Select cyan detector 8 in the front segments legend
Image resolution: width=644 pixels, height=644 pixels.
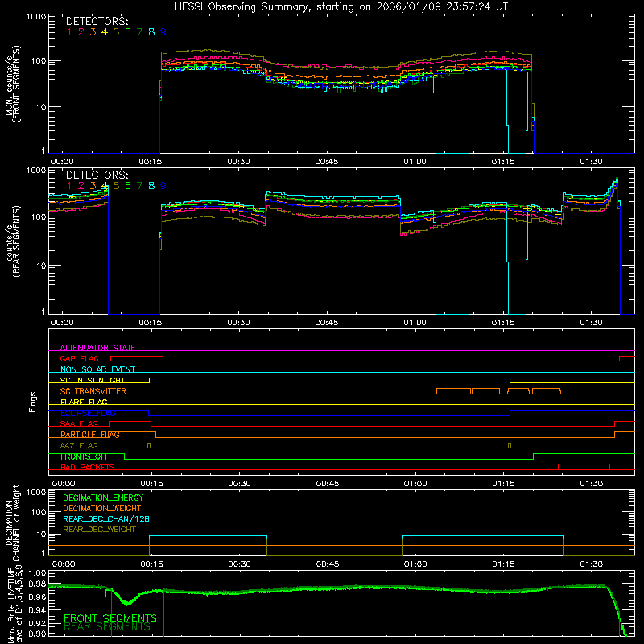(151, 32)
